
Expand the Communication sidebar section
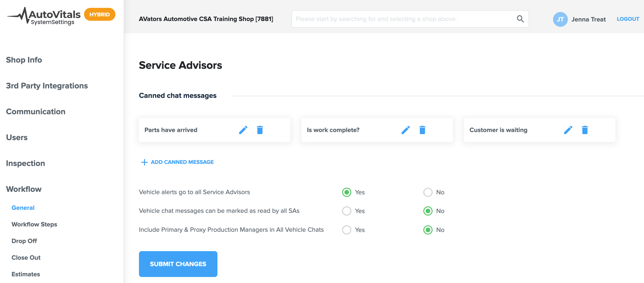[x=36, y=111]
